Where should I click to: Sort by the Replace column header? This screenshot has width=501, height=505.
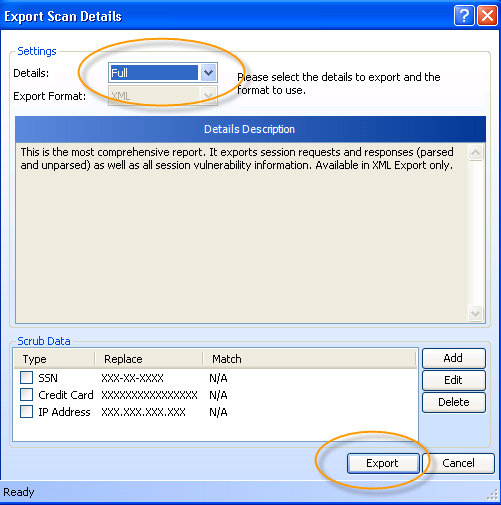149,359
